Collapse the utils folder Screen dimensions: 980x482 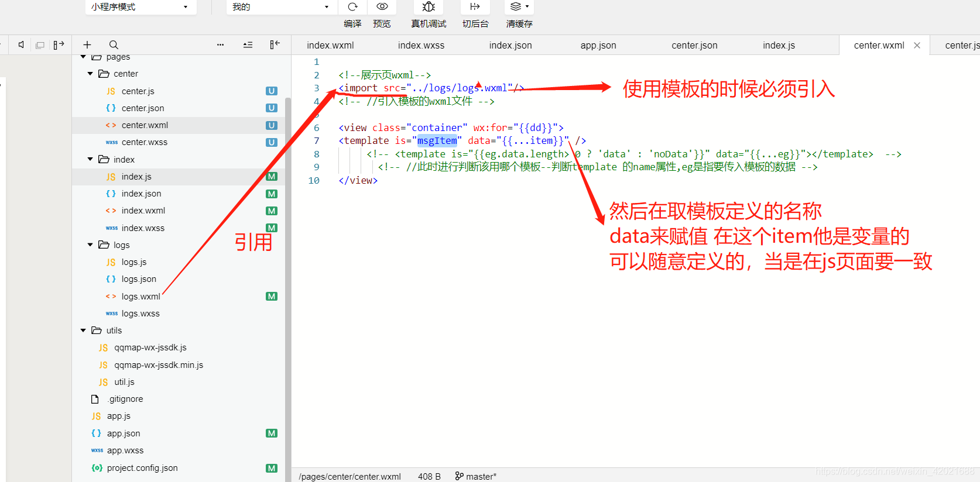click(x=83, y=330)
